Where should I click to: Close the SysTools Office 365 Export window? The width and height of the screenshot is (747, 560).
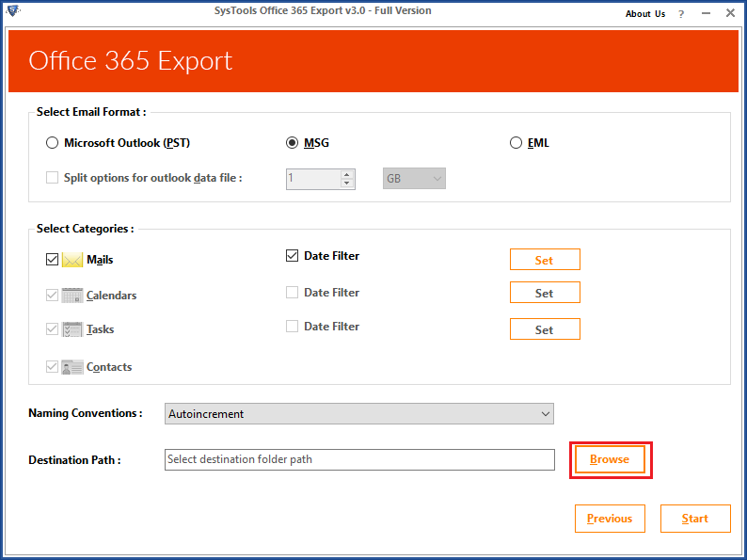coord(730,13)
